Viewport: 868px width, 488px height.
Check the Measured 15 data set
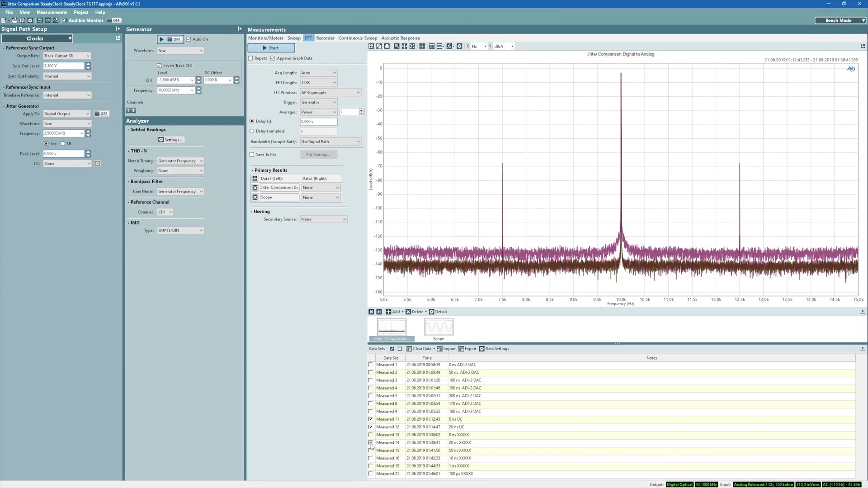tap(371, 450)
